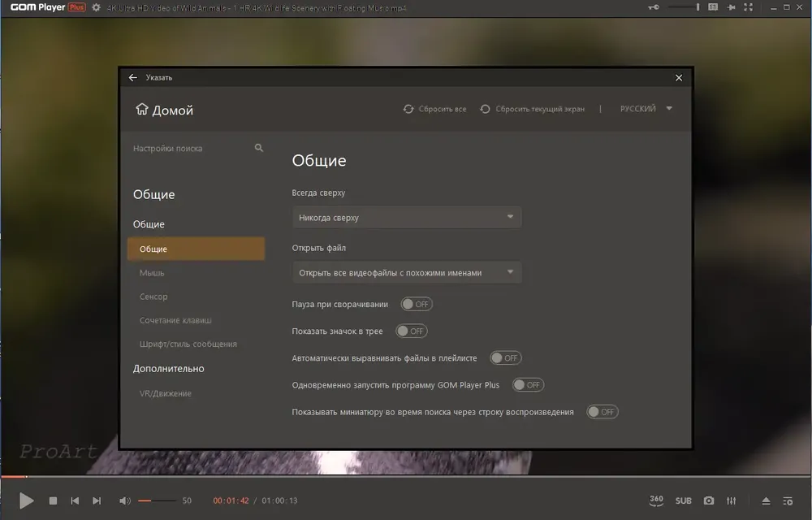Toggle Пауза при сворачивании switch

[417, 304]
